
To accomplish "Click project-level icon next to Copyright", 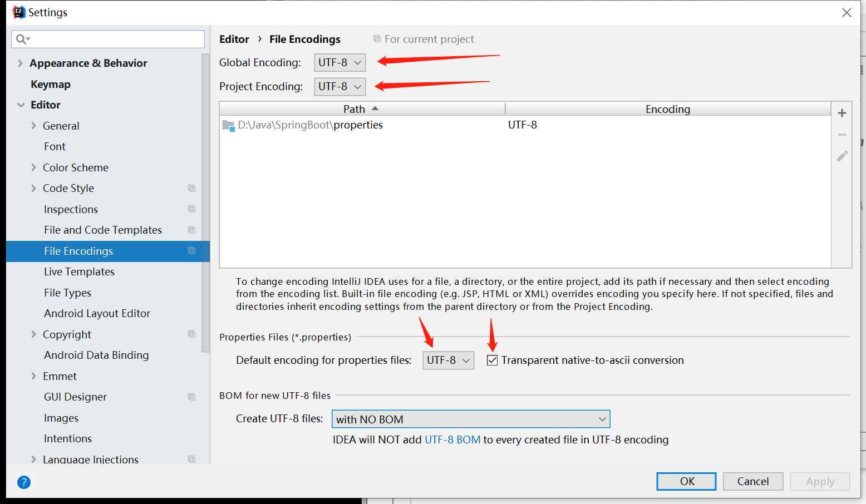I will click(x=192, y=334).
